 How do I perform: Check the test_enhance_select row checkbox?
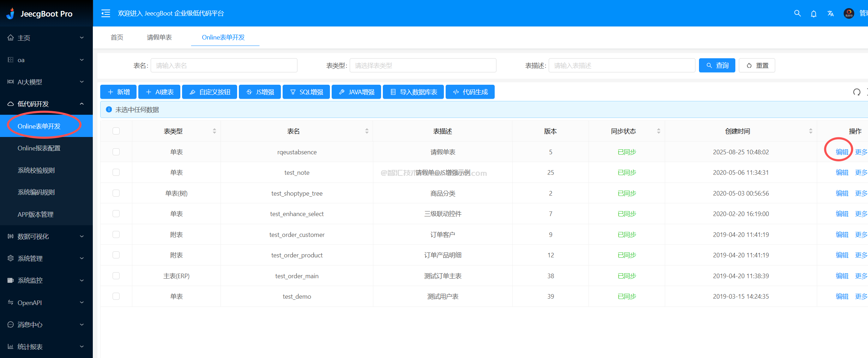pos(116,214)
